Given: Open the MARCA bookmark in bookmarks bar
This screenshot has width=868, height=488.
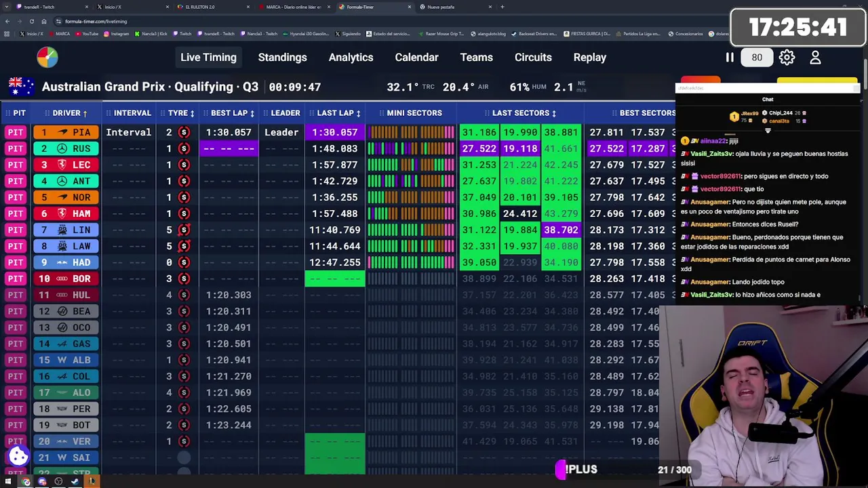Looking at the screenshot, I should coord(60,34).
